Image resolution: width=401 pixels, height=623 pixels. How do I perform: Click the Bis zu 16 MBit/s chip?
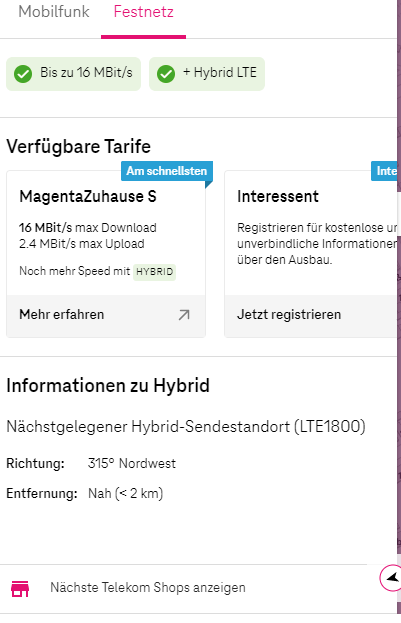tap(74, 74)
